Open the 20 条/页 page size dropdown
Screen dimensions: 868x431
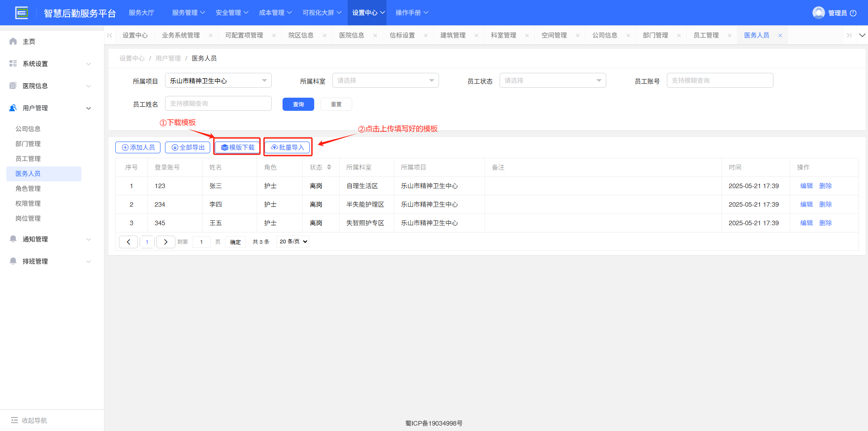coord(293,242)
